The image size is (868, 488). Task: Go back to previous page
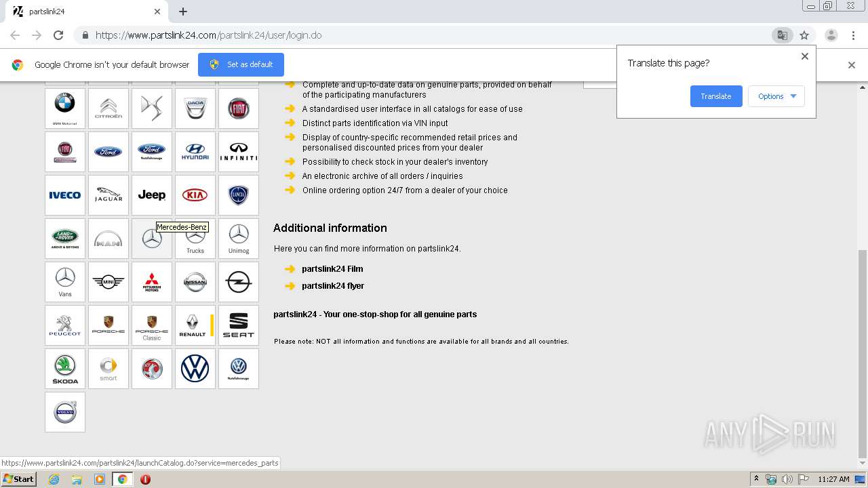15,35
